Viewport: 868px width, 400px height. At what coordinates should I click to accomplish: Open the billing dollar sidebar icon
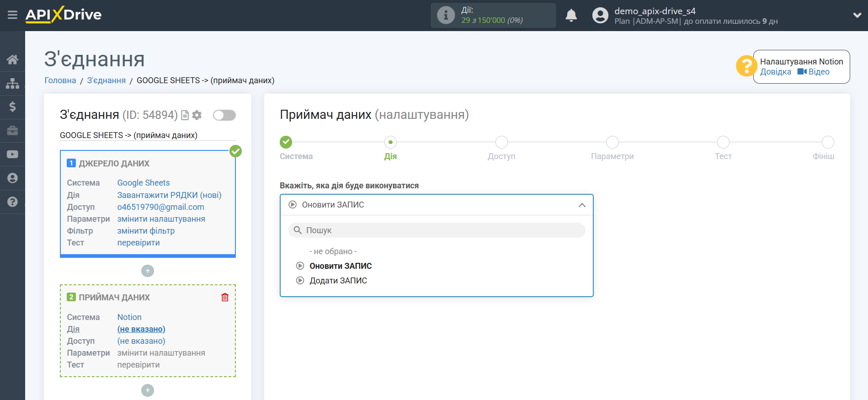[12, 107]
